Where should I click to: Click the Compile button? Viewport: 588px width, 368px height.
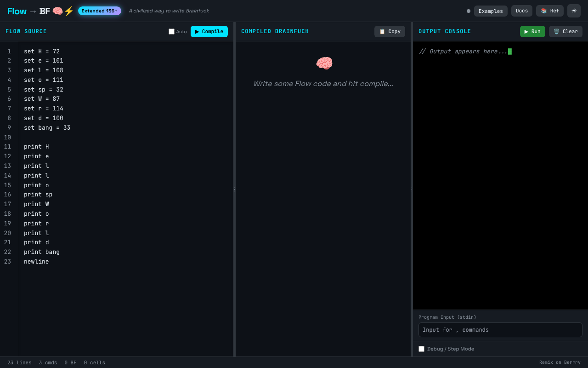click(x=209, y=31)
